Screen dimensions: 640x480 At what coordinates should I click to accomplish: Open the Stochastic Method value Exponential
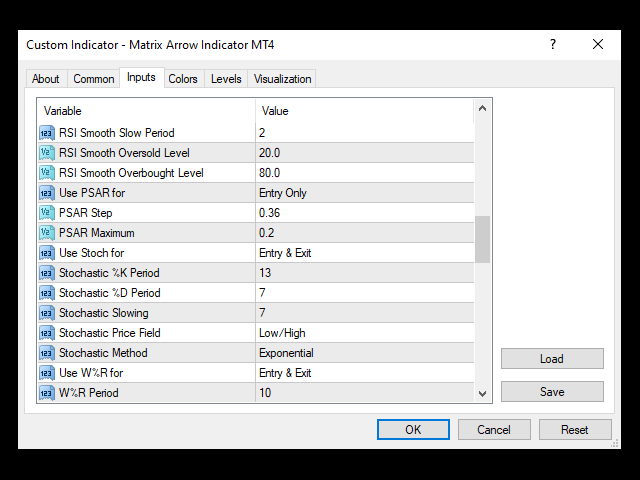click(365, 353)
